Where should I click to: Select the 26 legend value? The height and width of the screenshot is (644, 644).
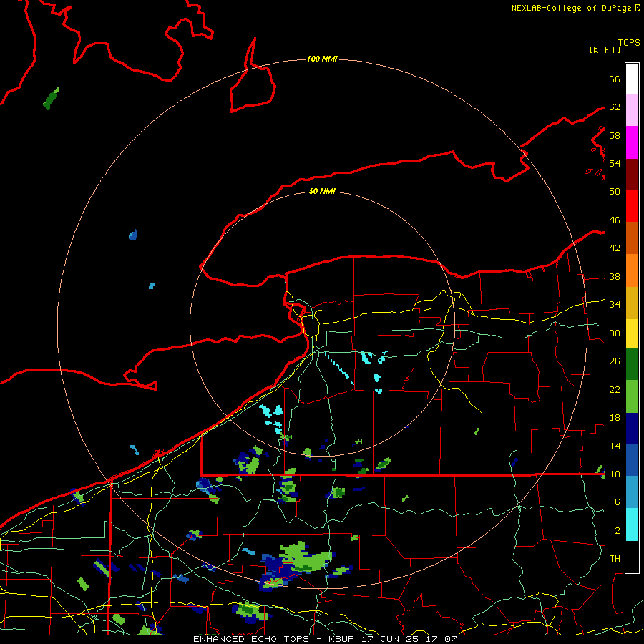point(615,361)
